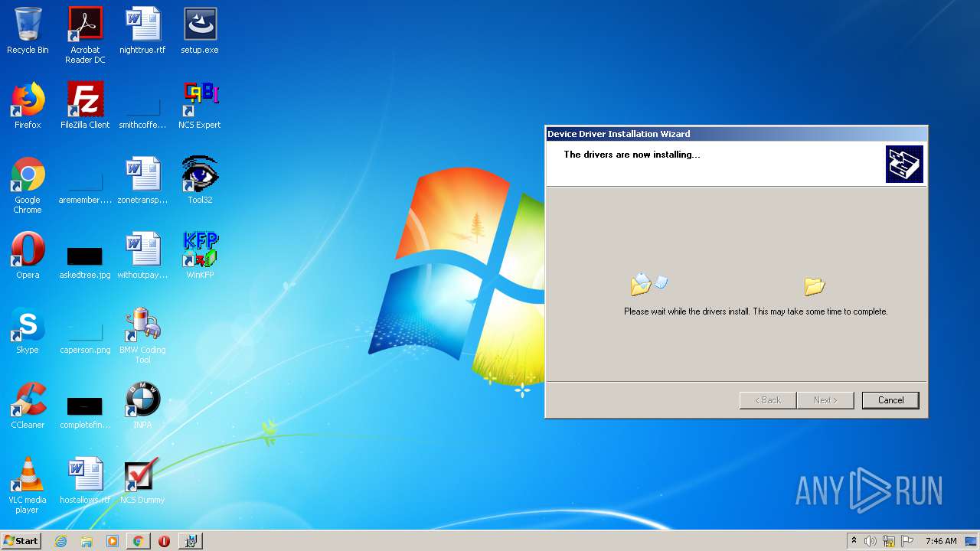Viewport: 980px width, 551px height.
Task: Select the NCS Expert shortcut
Action: (x=200, y=106)
